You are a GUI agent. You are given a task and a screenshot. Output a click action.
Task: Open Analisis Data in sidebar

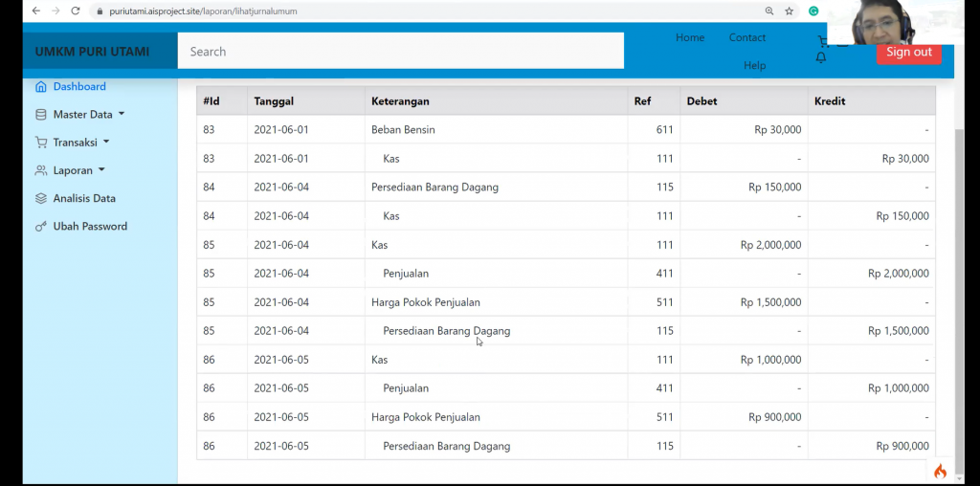click(x=84, y=198)
